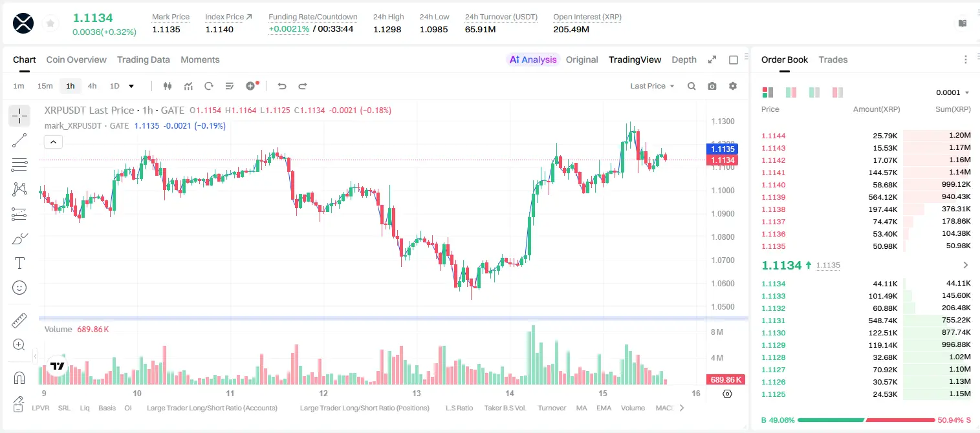
Task: Search symbol with magnifier icon
Action: click(691, 86)
